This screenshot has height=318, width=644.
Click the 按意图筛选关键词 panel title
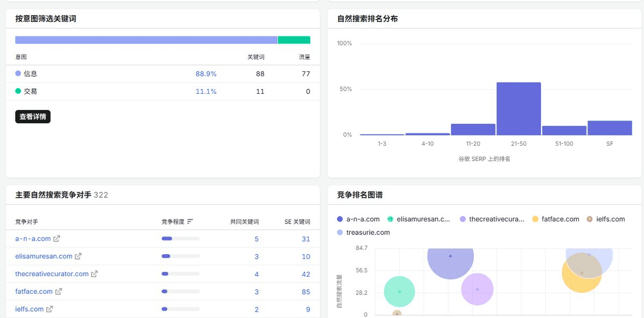coord(46,19)
